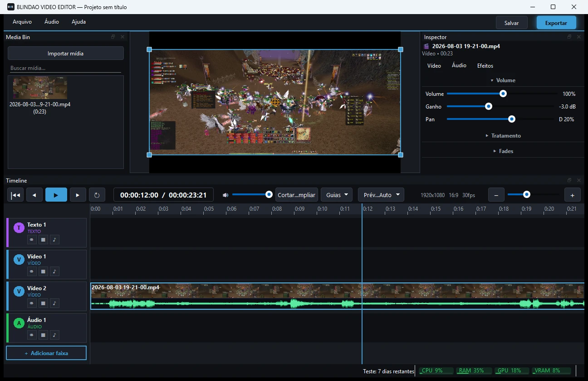Click the timeline zoom slider handle
The image size is (588, 381).
(526, 194)
